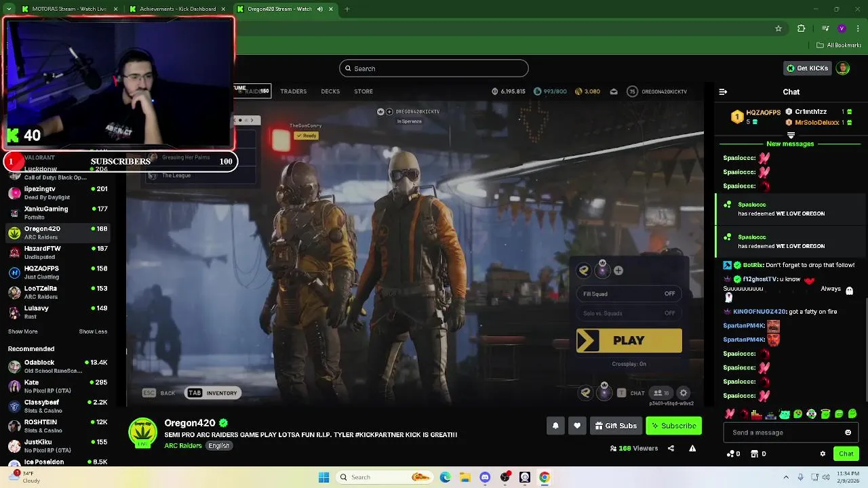Click Show More in the following list
This screenshot has width=868, height=488.
pyautogui.click(x=23, y=331)
